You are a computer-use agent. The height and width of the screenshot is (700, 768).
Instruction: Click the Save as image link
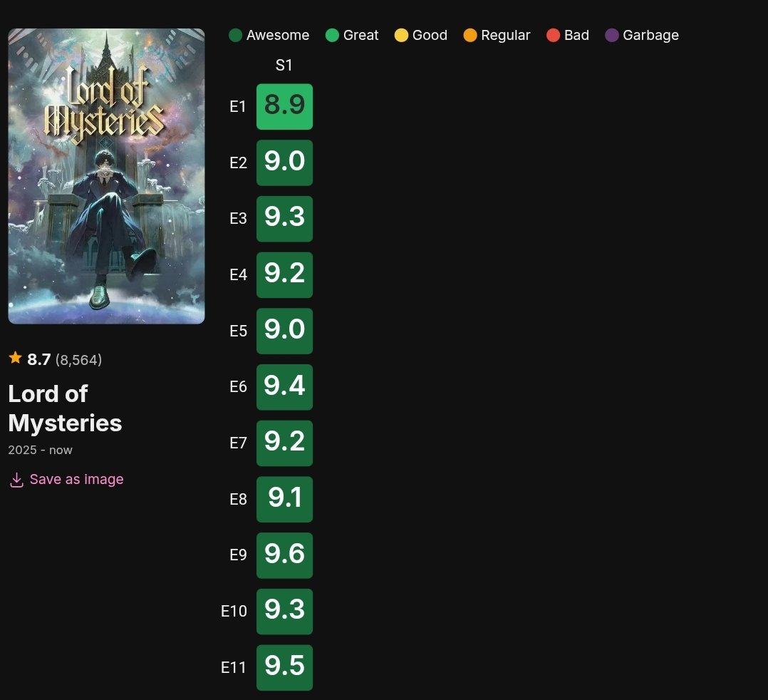click(x=76, y=480)
